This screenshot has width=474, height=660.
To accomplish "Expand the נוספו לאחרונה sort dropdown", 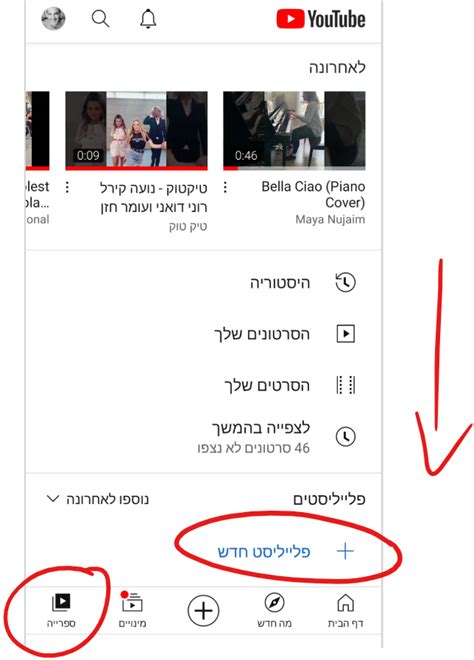I will (x=98, y=499).
